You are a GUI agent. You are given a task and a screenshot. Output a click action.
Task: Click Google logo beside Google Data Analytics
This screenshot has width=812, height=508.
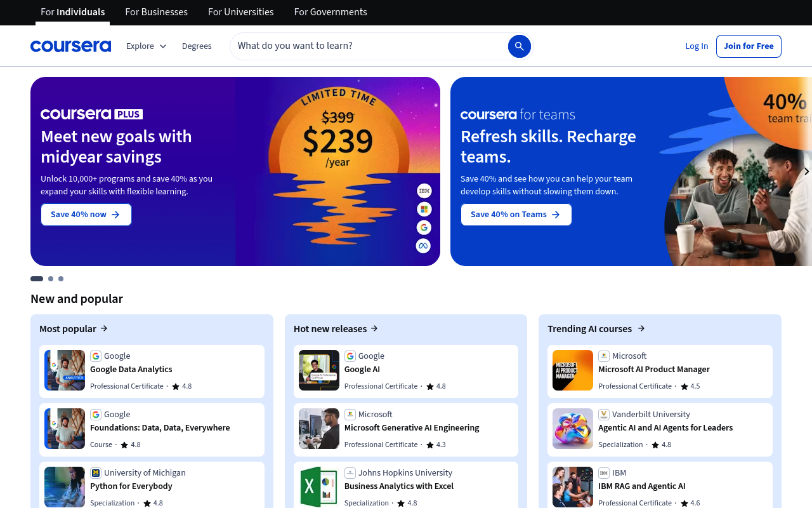click(x=96, y=356)
